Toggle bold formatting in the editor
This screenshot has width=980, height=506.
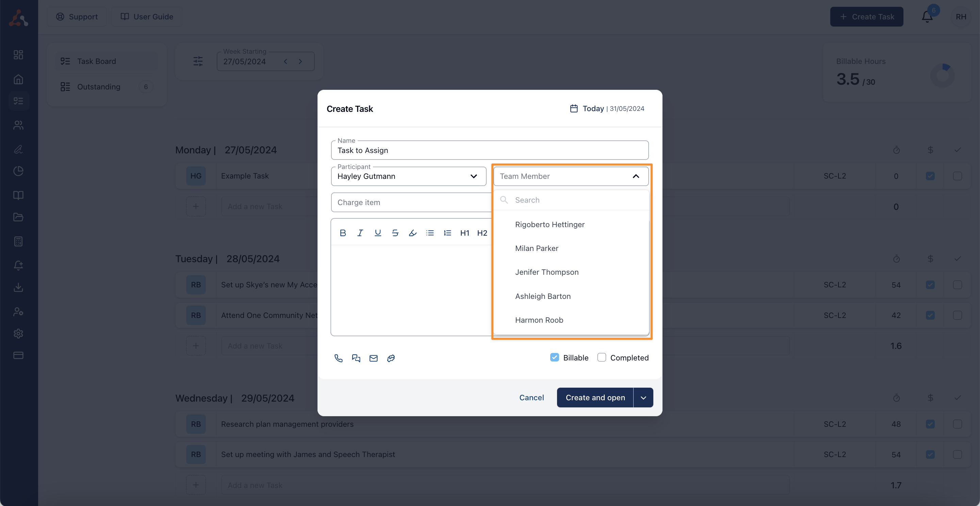pos(343,233)
